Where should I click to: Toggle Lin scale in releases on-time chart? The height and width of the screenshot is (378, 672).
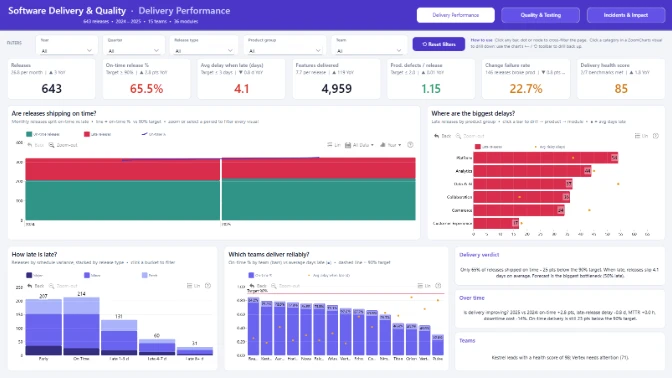[334, 145]
